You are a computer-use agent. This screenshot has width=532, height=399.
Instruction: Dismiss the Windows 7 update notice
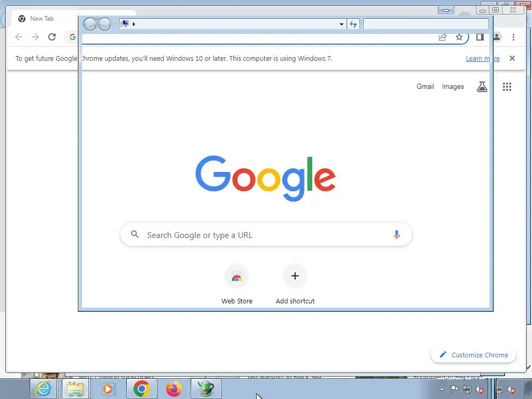[512, 58]
